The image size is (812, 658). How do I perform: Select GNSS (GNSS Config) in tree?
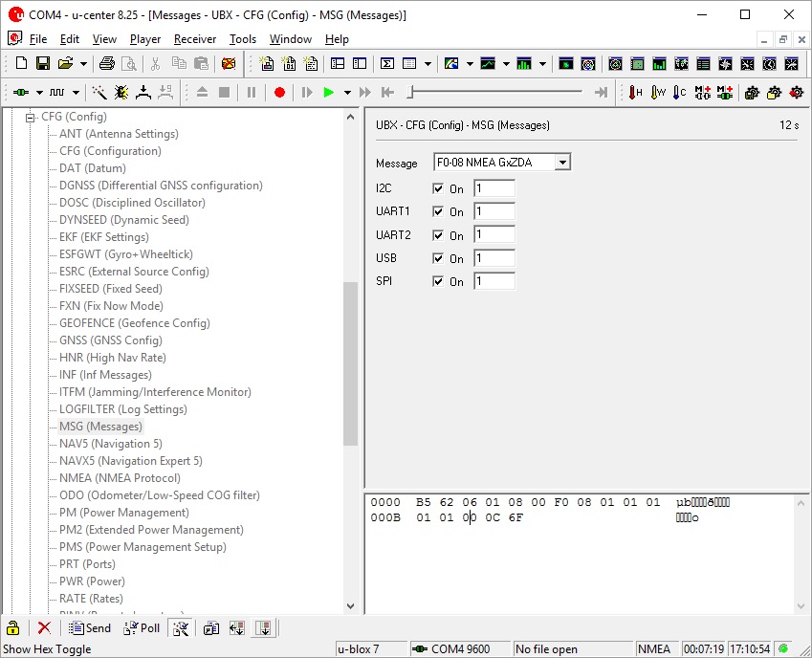point(110,340)
